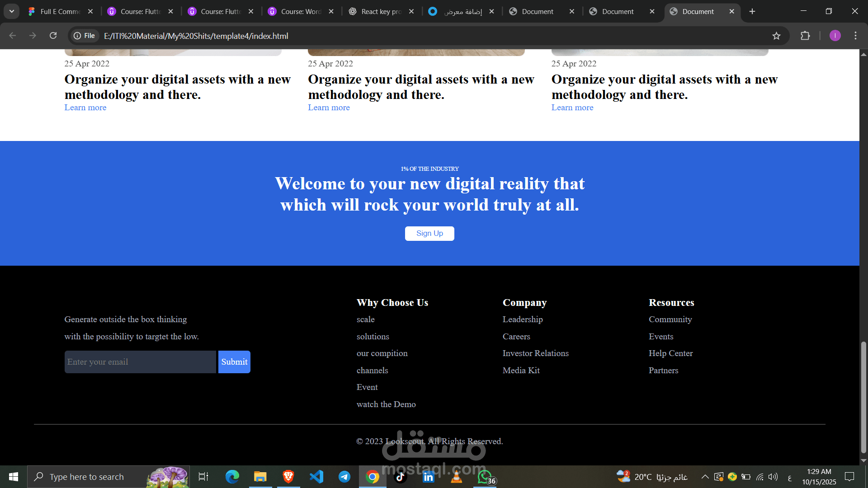Click the blue Submit button
Viewport: 868px width, 488px height.
point(234,362)
